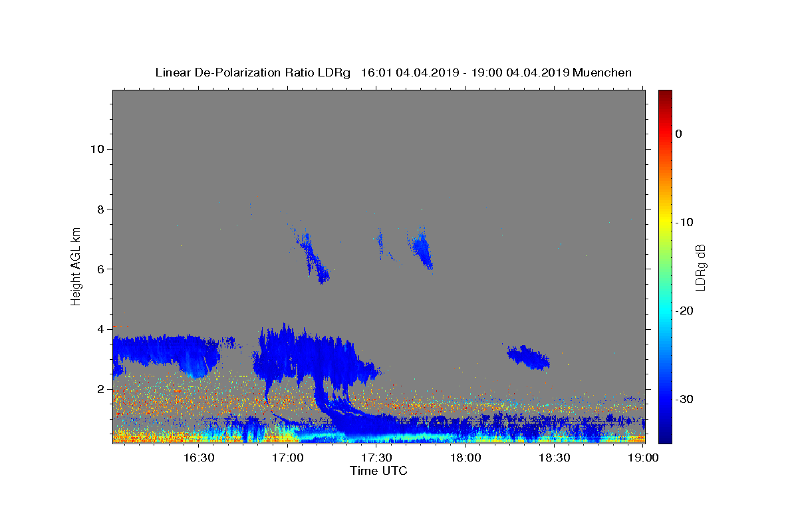
Task: Click the plot title text
Action: [x=393, y=72]
